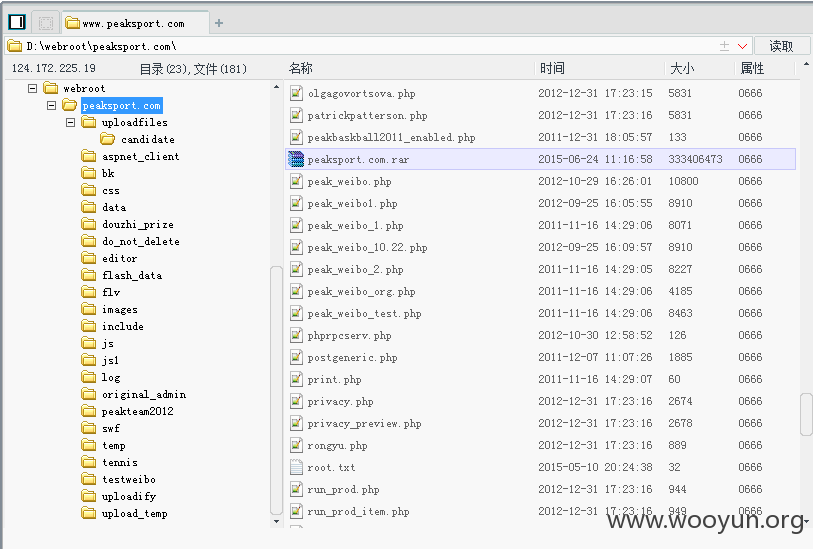This screenshot has height=549, width=813.
Task: Collapse the uploadfiles tree node
Action: coord(71,122)
